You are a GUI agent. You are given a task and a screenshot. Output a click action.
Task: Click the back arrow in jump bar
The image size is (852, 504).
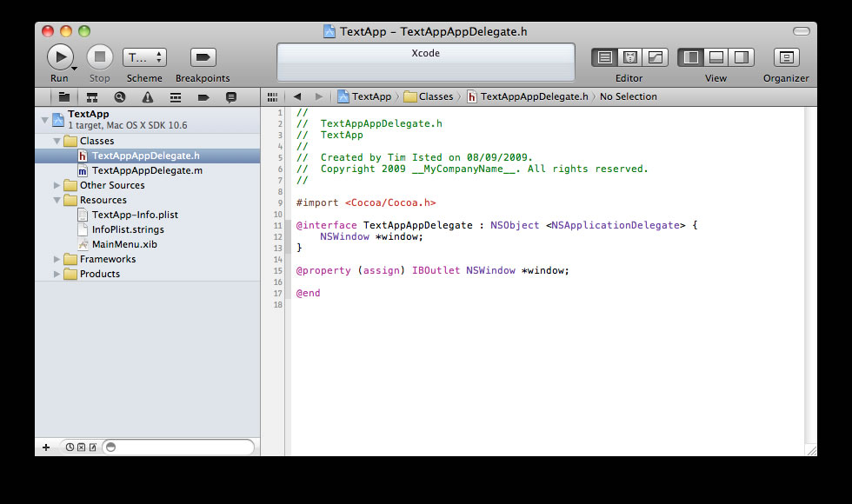pos(297,96)
